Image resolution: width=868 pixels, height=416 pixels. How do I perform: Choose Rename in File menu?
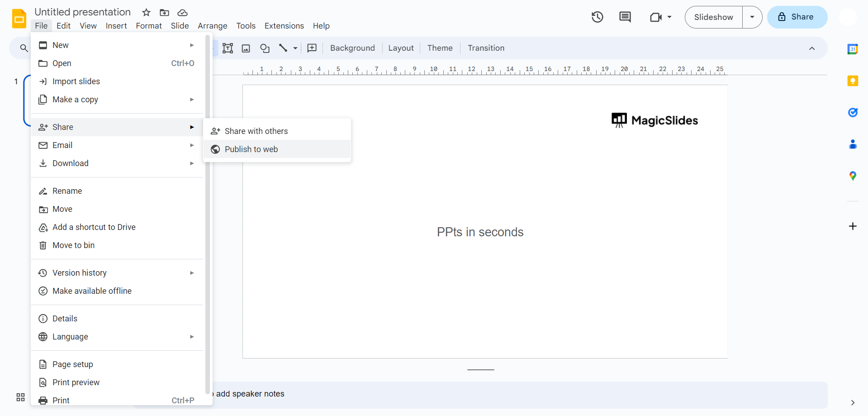(x=118, y=191)
